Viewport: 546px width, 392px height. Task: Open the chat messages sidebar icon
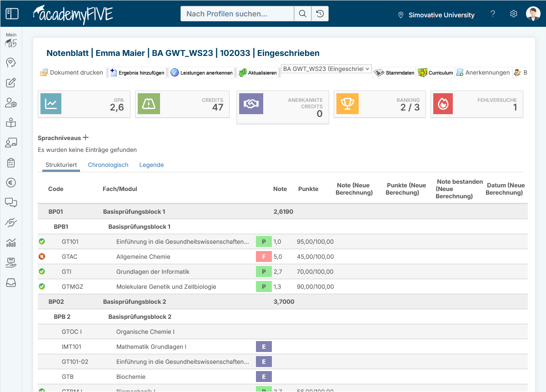tap(11, 202)
